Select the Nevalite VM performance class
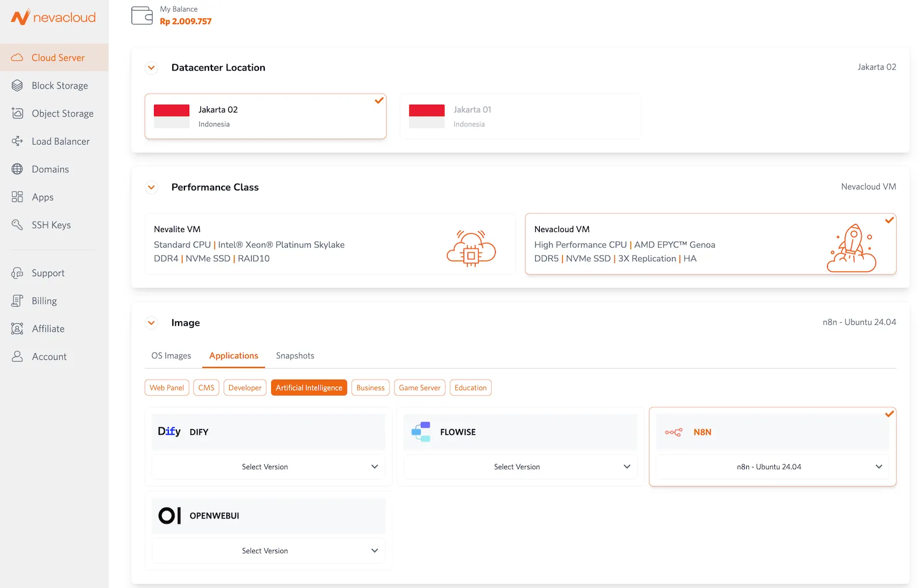The image size is (919, 588). (330, 244)
